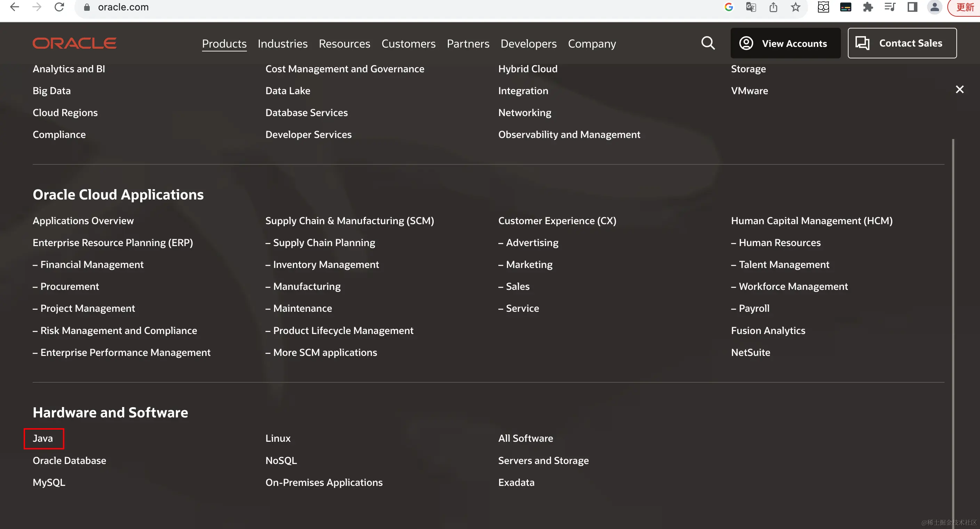Click the Oracle search magnifier icon
980x529 pixels.
click(708, 43)
